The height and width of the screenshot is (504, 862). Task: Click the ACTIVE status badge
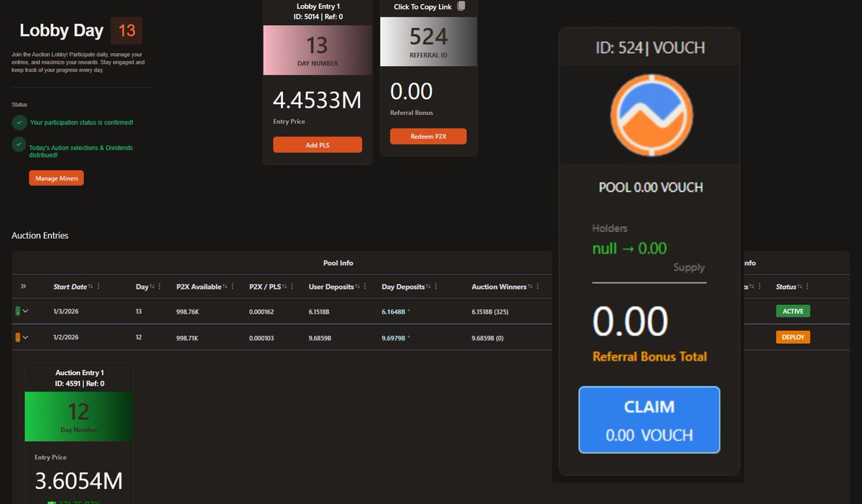(793, 311)
